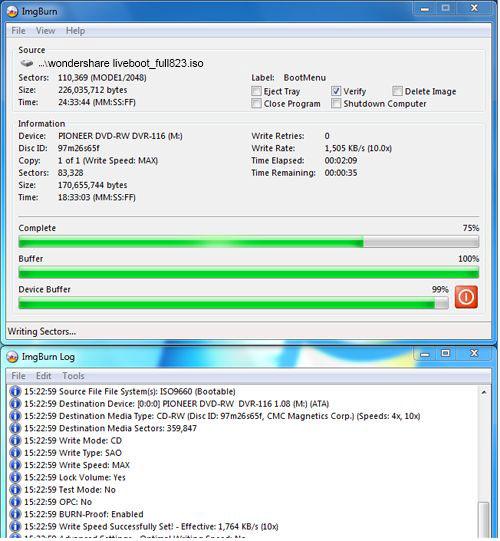
Task: Click the label value BootMenu
Action: (x=305, y=78)
